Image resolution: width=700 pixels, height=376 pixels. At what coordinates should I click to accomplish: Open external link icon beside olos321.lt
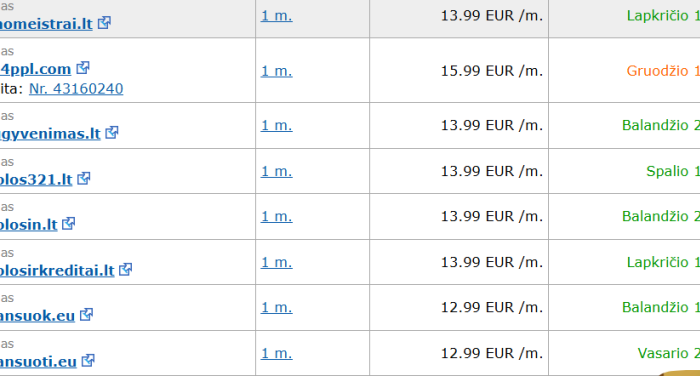pyautogui.click(x=83, y=179)
